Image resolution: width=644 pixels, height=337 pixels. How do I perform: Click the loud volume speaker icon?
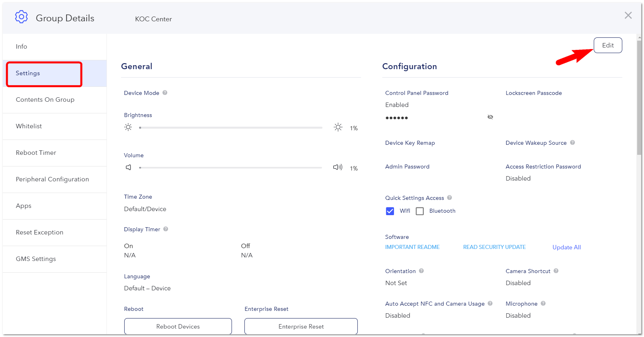pyautogui.click(x=338, y=167)
